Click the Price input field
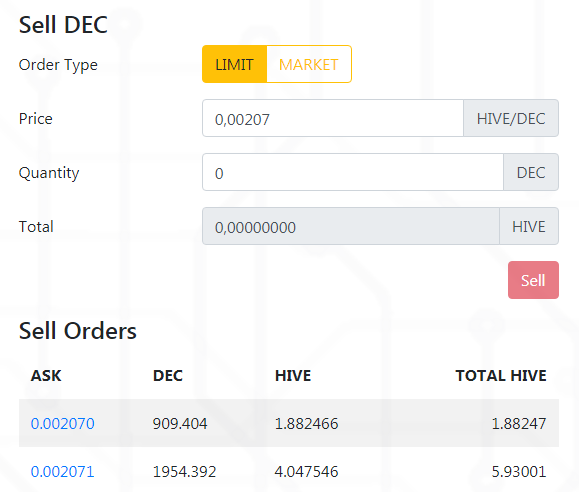579x492 pixels. pyautogui.click(x=333, y=118)
